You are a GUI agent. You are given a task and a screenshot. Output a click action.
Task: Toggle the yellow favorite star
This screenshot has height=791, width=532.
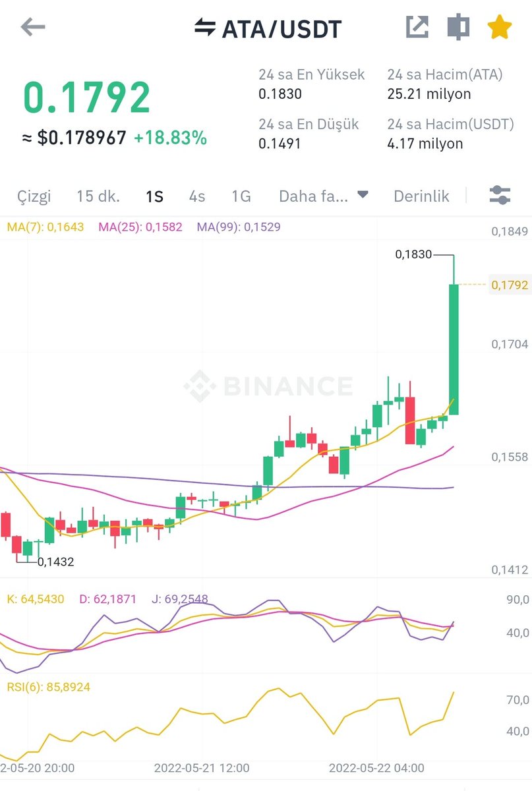pyautogui.click(x=500, y=27)
